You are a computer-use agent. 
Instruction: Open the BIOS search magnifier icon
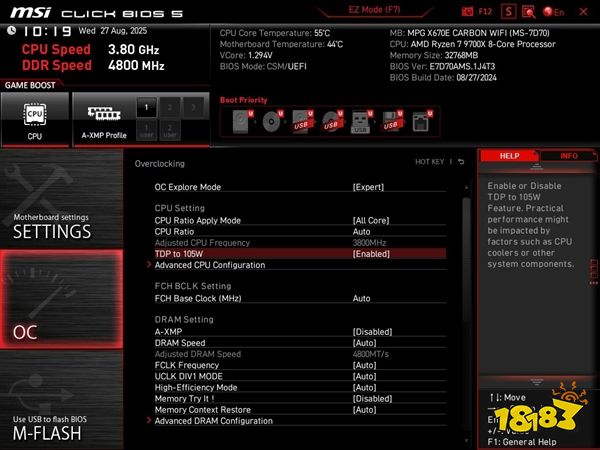point(528,11)
